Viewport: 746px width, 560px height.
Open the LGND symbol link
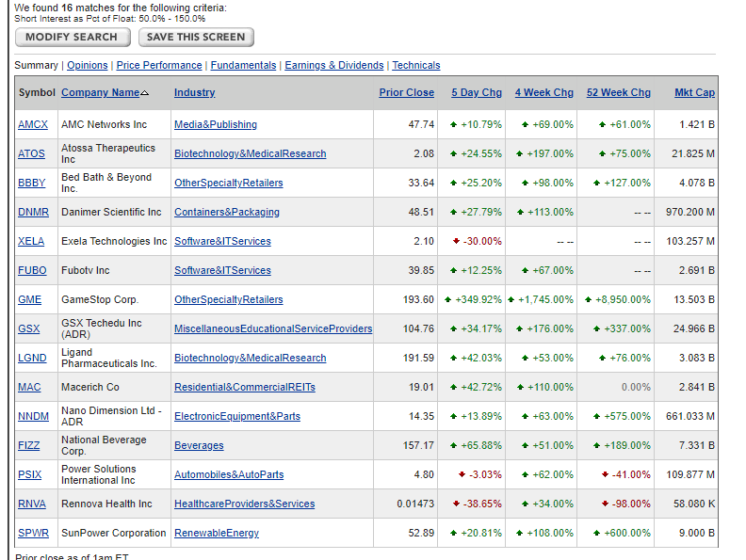point(32,358)
